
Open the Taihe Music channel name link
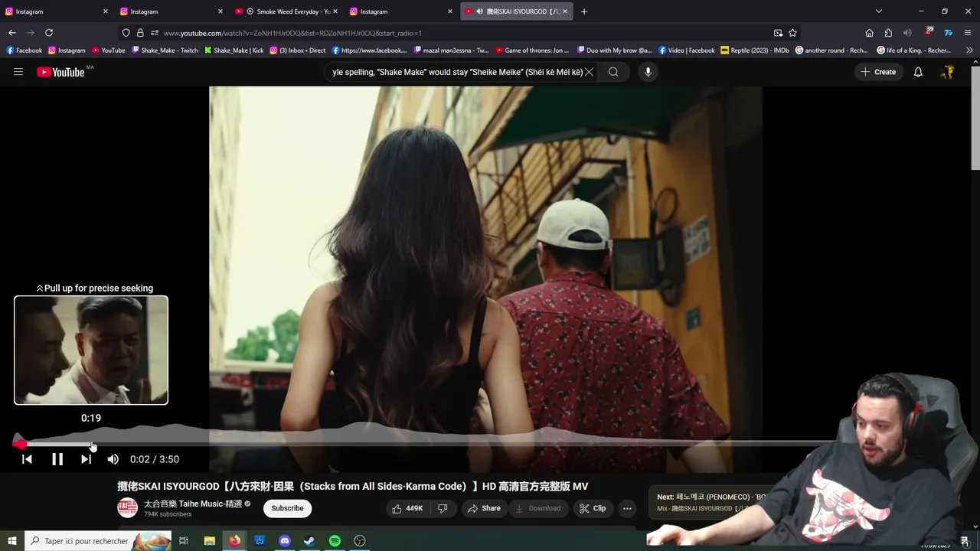click(192, 504)
